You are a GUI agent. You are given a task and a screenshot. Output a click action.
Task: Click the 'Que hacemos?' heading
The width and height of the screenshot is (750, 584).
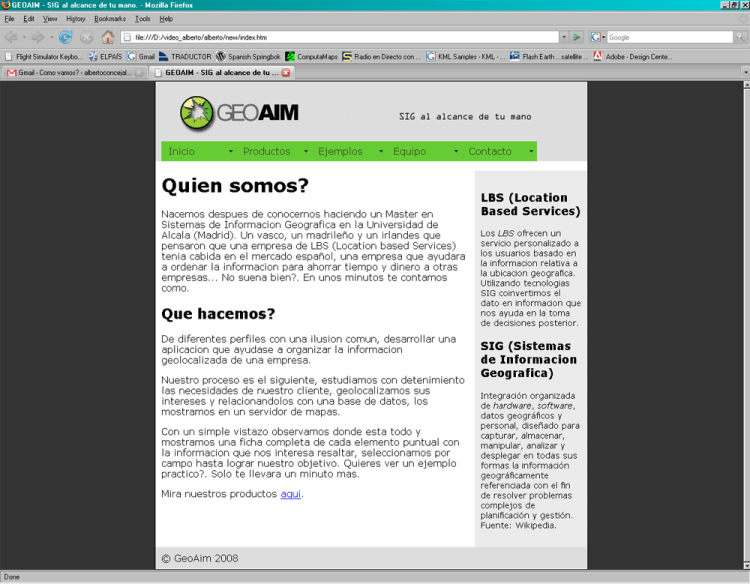click(x=218, y=314)
